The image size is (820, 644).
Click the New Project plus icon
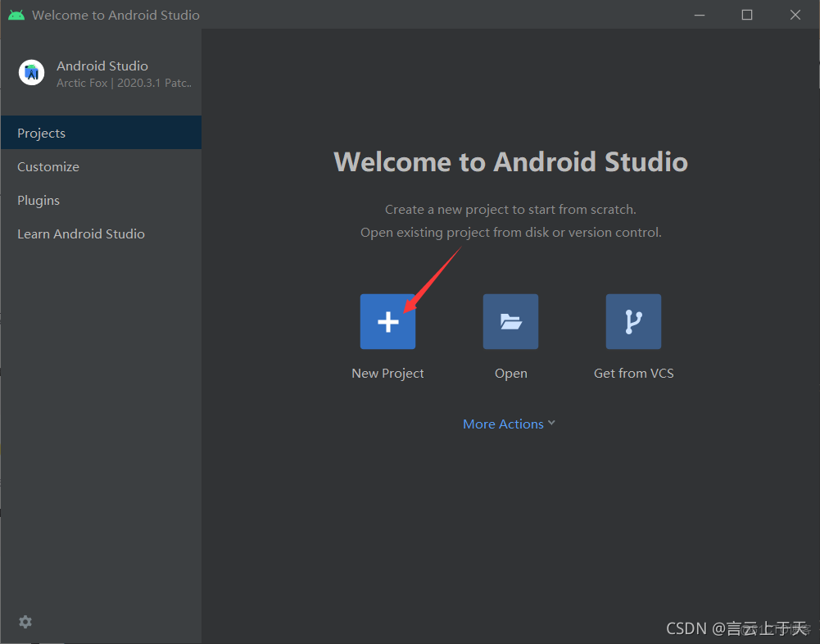pyautogui.click(x=387, y=321)
